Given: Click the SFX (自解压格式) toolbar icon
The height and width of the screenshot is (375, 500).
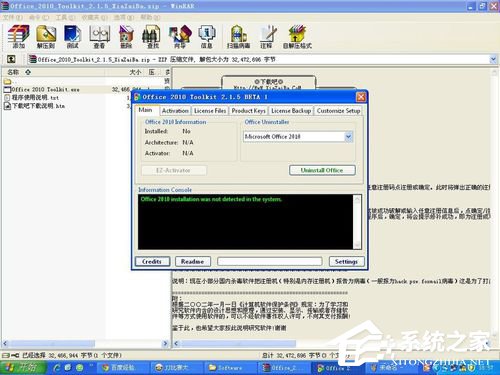Looking at the screenshot, I should point(297,36).
